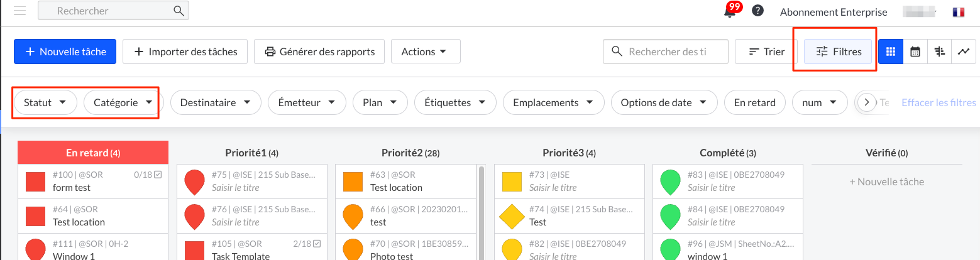Click the Nouvelle tâche blue button
This screenshot has width=980, height=260.
[65, 51]
